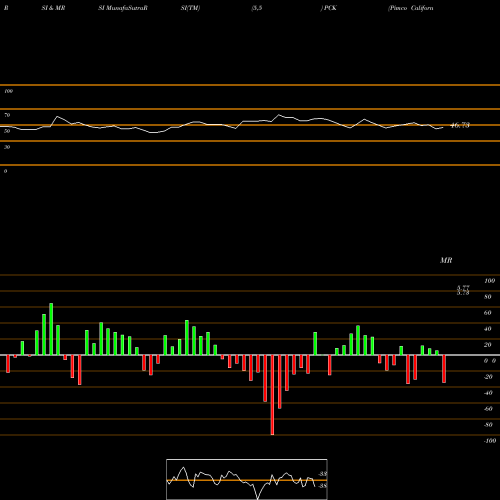The width and height of the screenshot is (500, 500).
Task: Click the MR axis label 60
Action: pos(488,313)
